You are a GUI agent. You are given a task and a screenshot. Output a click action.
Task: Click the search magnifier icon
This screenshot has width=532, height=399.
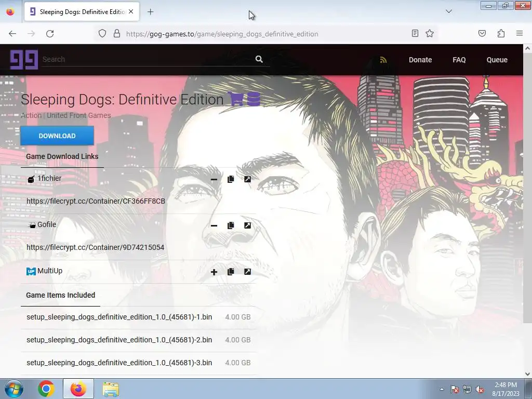point(259,59)
